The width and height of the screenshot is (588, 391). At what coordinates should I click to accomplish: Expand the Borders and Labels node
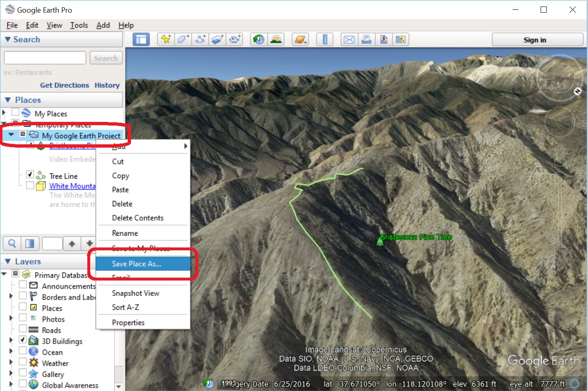pyautogui.click(x=11, y=296)
